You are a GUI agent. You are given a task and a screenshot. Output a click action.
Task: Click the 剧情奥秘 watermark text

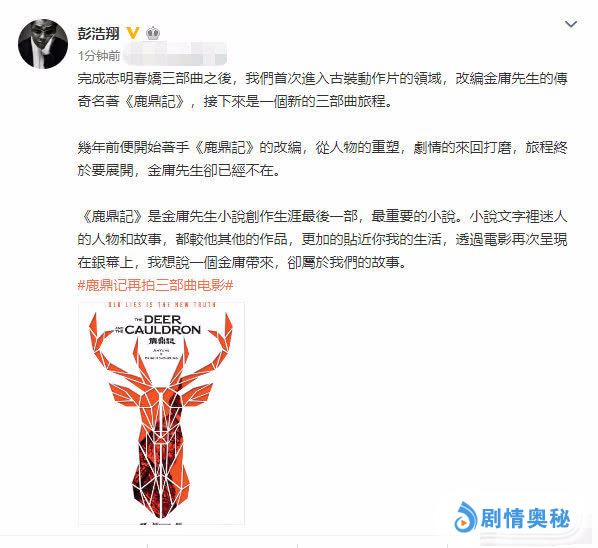[x=526, y=518]
